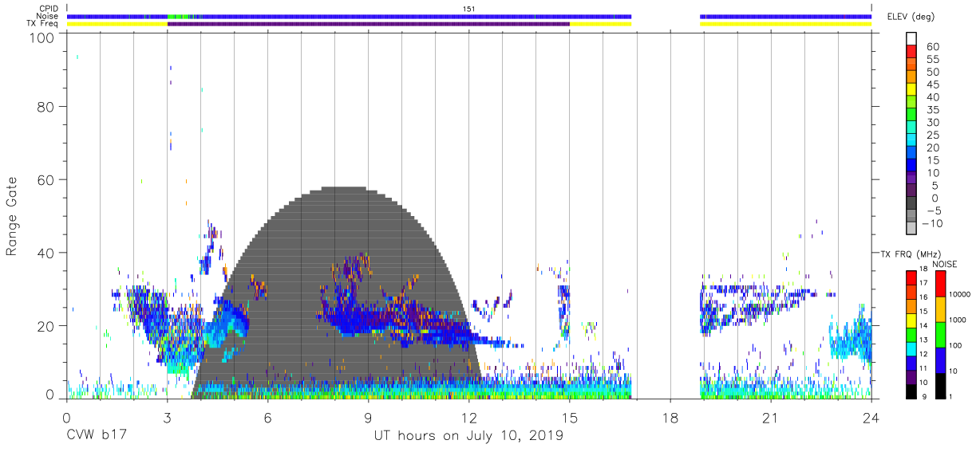Pick the yellow swatch in TX FRQ legend
980x452 pixels.
911,320
